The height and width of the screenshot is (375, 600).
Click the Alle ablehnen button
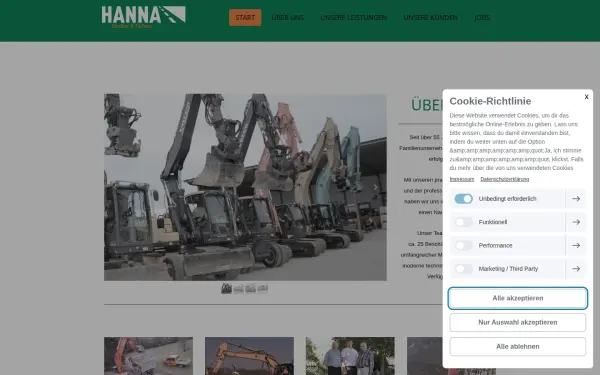(517, 346)
